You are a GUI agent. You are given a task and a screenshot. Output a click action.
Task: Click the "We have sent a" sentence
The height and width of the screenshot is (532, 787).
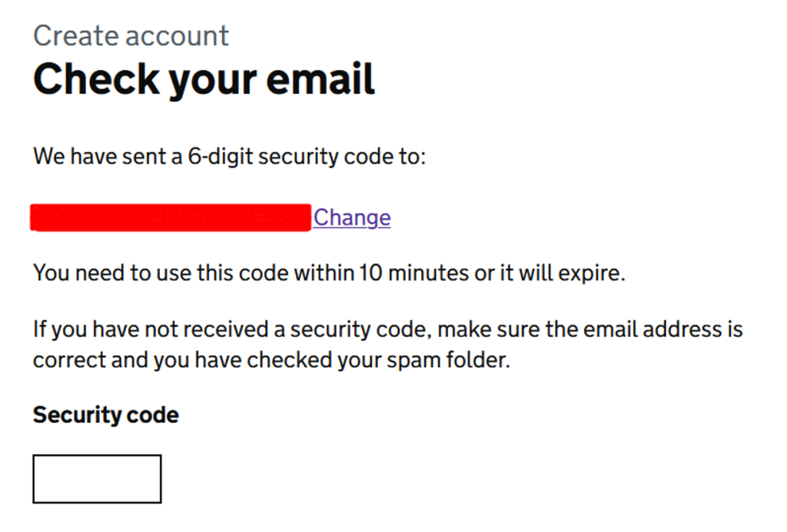tap(229, 157)
